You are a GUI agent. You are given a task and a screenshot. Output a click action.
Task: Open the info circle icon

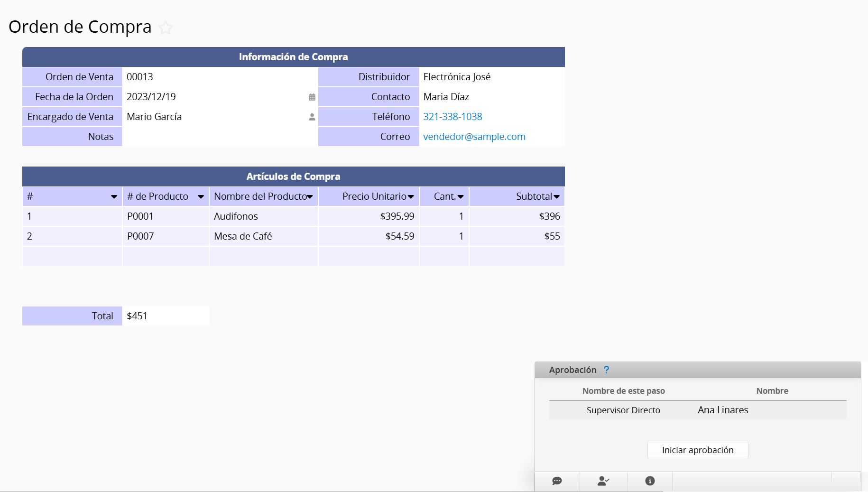coord(650,481)
